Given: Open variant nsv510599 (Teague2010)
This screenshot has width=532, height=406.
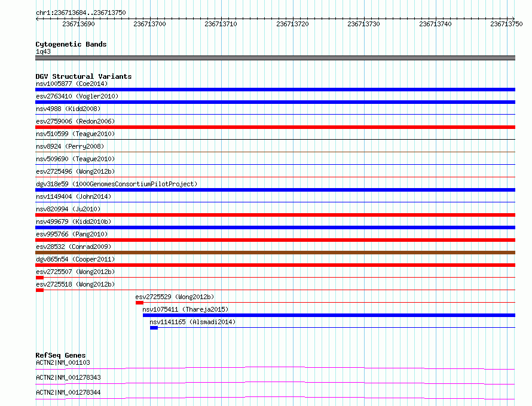Looking at the screenshot, I should tap(75, 134).
